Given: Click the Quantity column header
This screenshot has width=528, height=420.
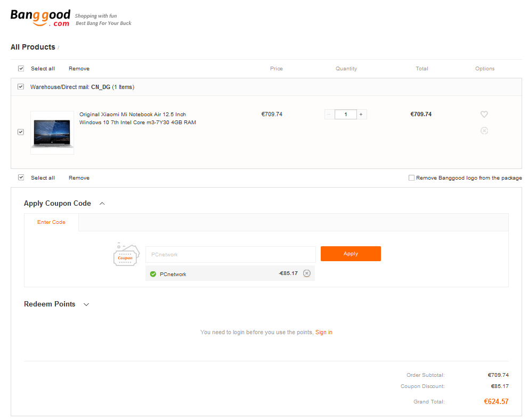Looking at the screenshot, I should 346,68.
